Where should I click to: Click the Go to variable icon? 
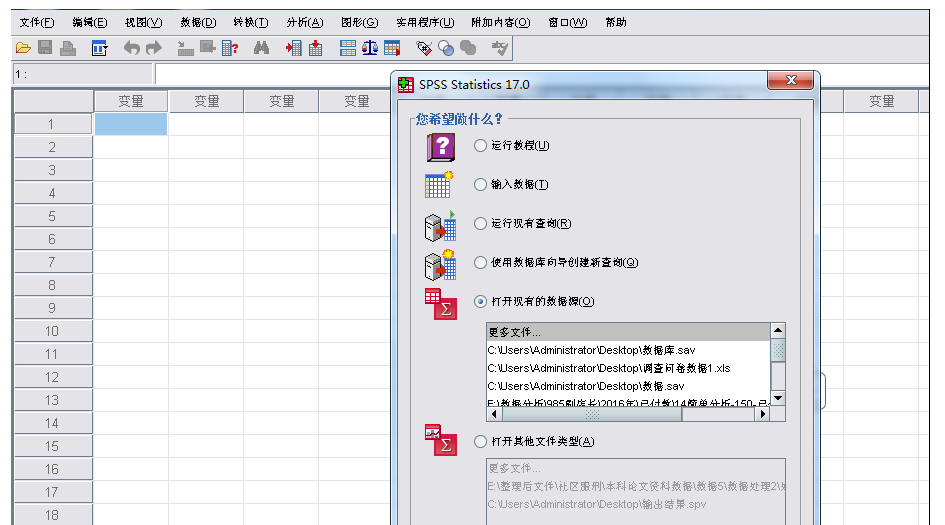208,48
